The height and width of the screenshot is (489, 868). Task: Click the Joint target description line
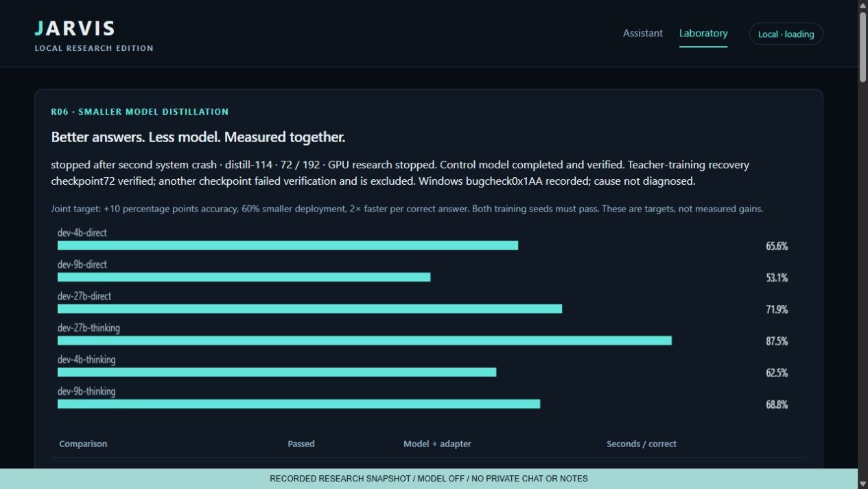pos(407,208)
